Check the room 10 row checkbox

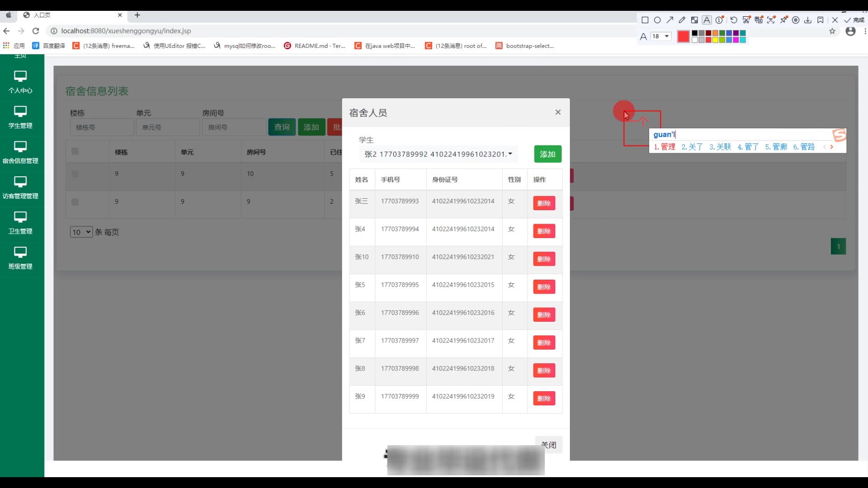[x=75, y=174]
